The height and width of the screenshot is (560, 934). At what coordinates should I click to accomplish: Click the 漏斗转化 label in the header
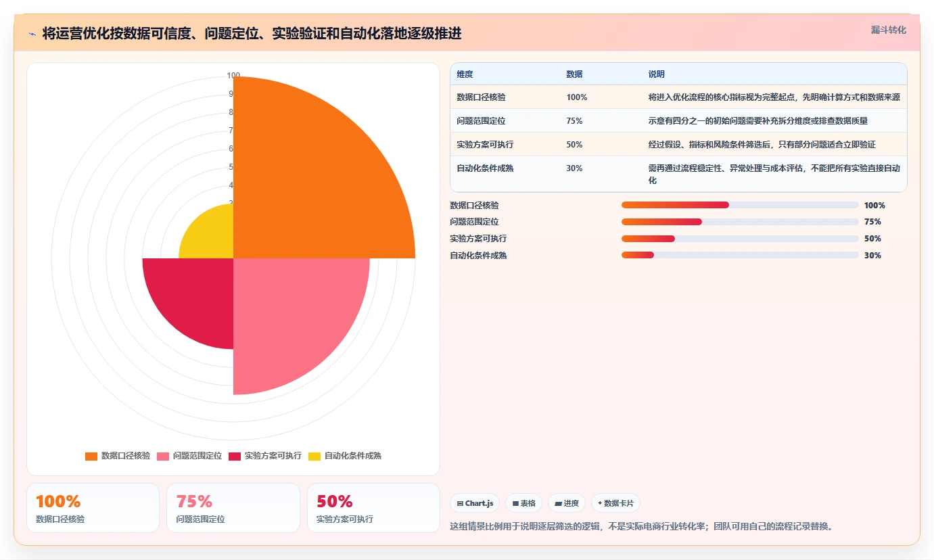click(x=888, y=30)
